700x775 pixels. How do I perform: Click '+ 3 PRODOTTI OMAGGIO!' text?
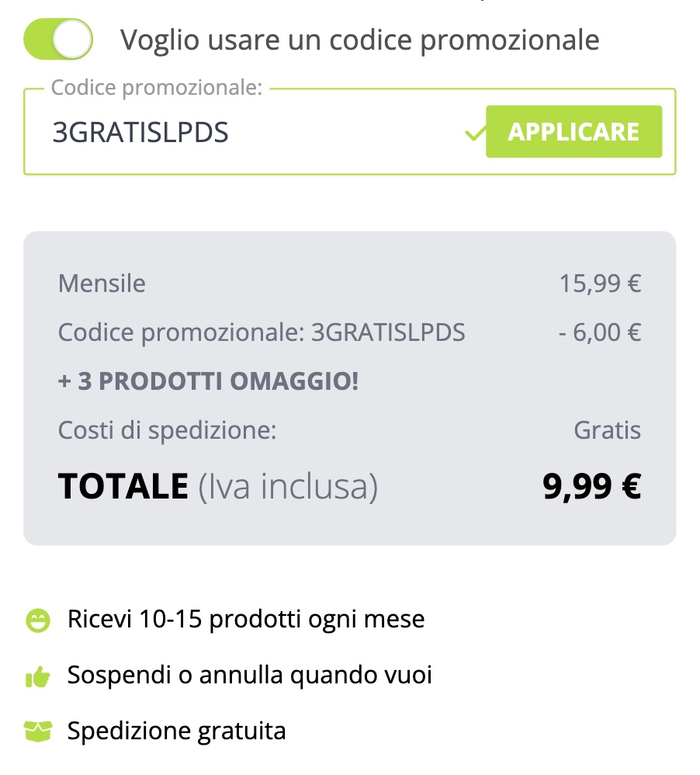(x=208, y=381)
